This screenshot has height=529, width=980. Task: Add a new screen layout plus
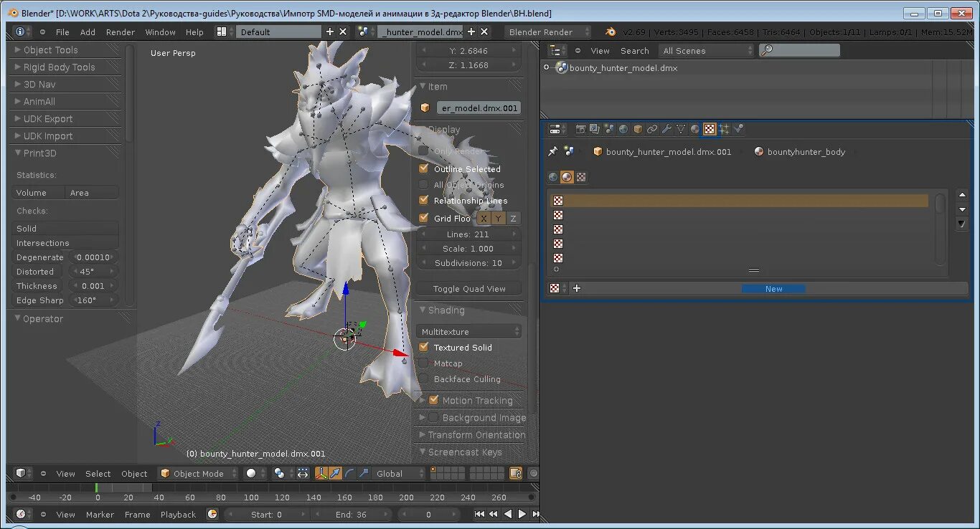point(330,32)
